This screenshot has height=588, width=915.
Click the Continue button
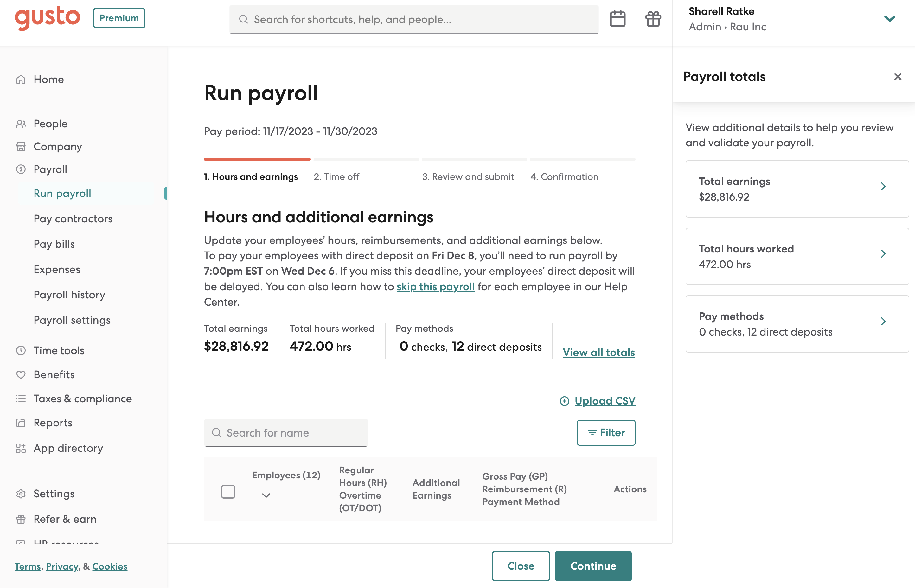point(593,566)
